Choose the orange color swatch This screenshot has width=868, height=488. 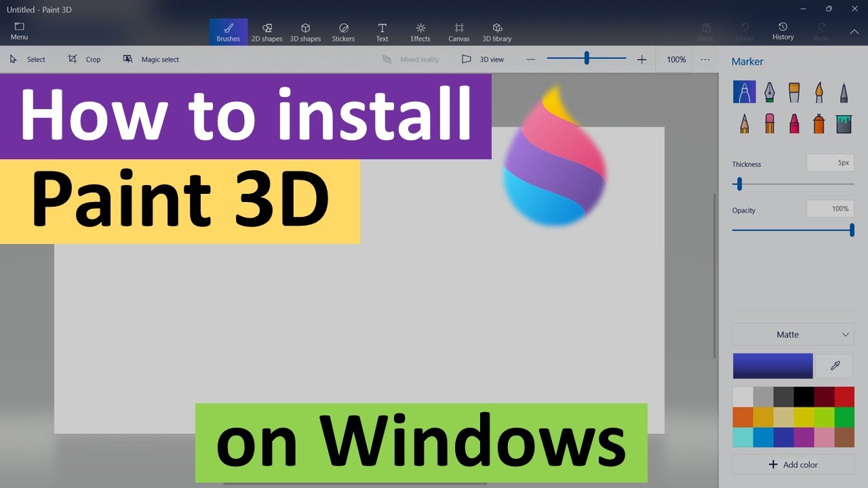[743, 417]
